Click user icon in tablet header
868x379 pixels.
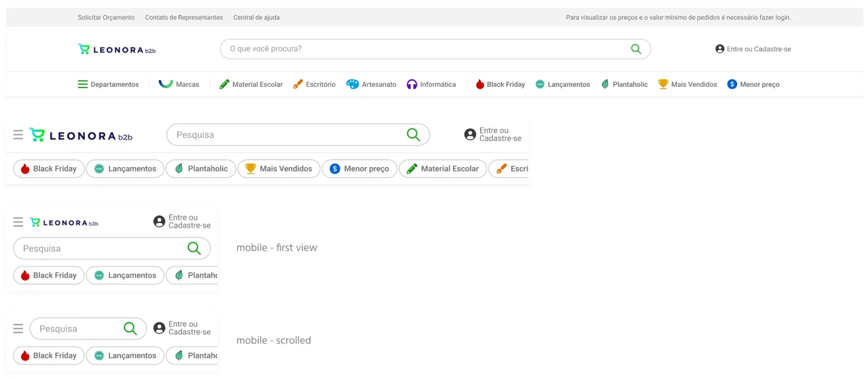point(470,134)
